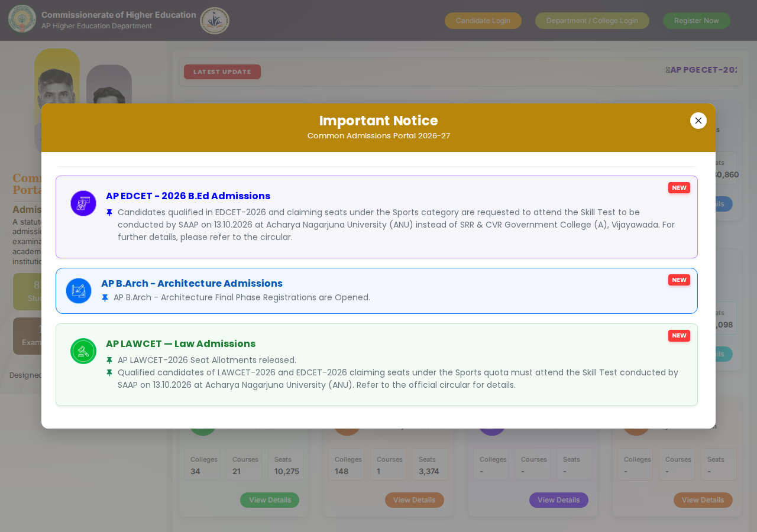The height and width of the screenshot is (532, 757).
Task: Click Common Admissions Portal 2026-27 subtitle
Action: pos(378,136)
